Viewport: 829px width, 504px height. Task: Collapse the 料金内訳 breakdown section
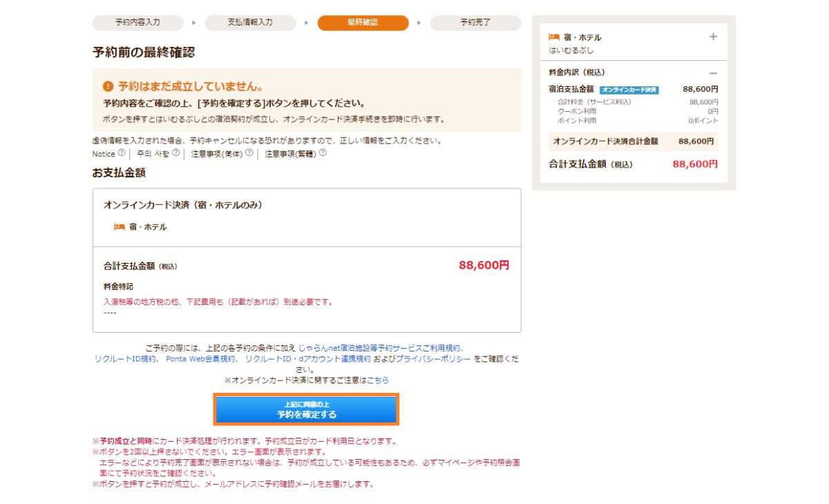click(713, 73)
